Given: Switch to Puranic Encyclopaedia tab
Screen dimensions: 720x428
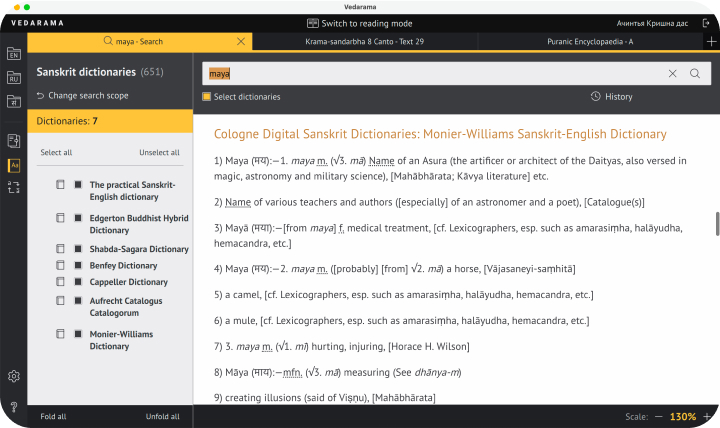Looking at the screenshot, I should pos(590,42).
